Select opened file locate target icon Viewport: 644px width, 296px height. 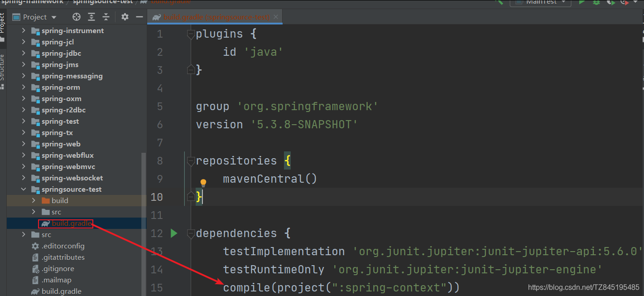point(77,17)
